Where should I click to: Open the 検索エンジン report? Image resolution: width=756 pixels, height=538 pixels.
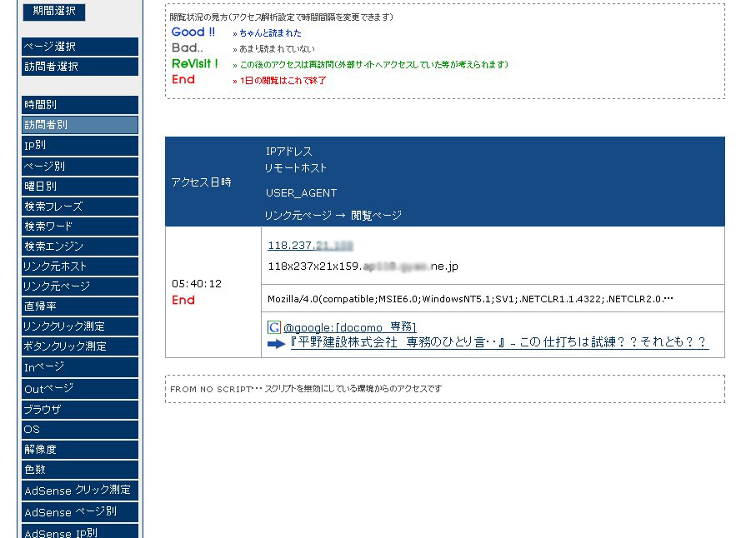click(x=80, y=247)
